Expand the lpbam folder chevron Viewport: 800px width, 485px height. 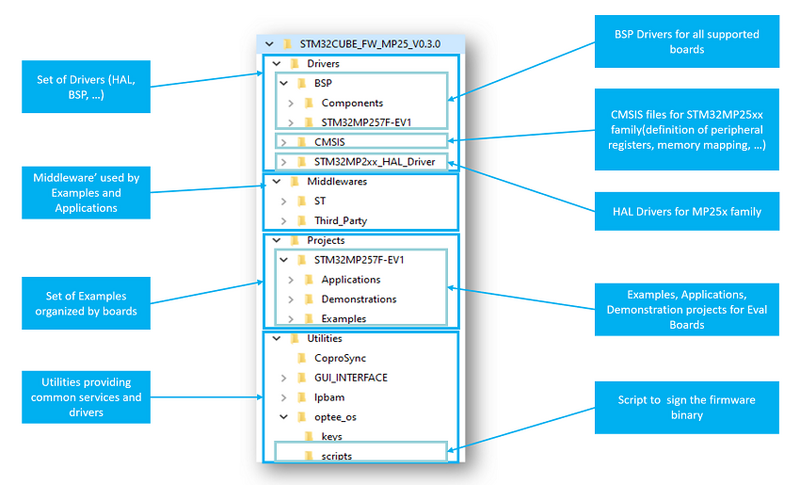[284, 398]
